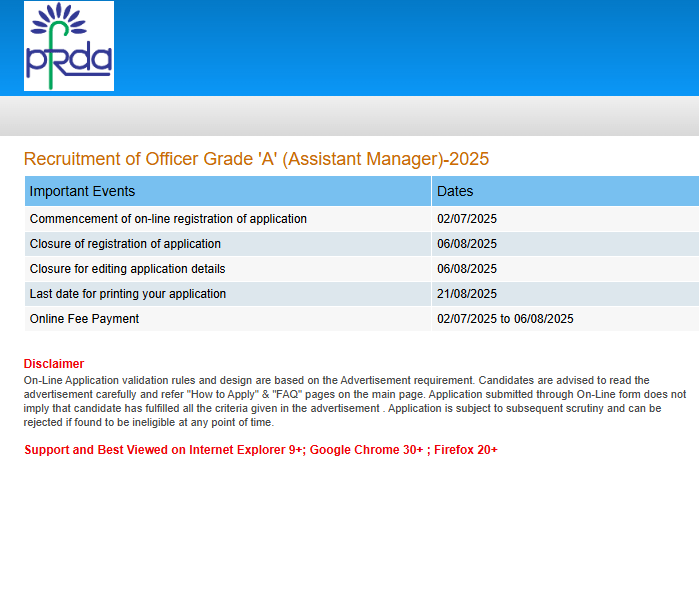Click the 21/08/2025 printing date cell
The width and height of the screenshot is (699, 614).
pos(467,294)
